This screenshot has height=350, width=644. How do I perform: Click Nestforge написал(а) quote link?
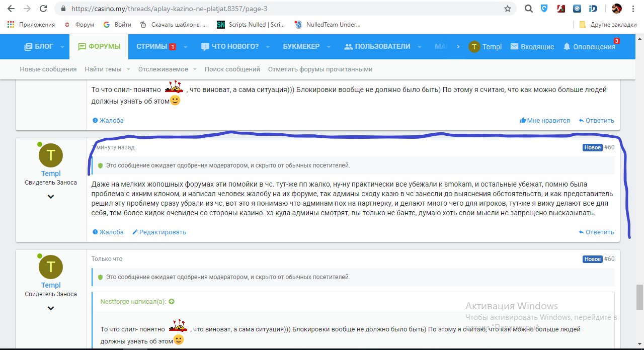[133, 302]
